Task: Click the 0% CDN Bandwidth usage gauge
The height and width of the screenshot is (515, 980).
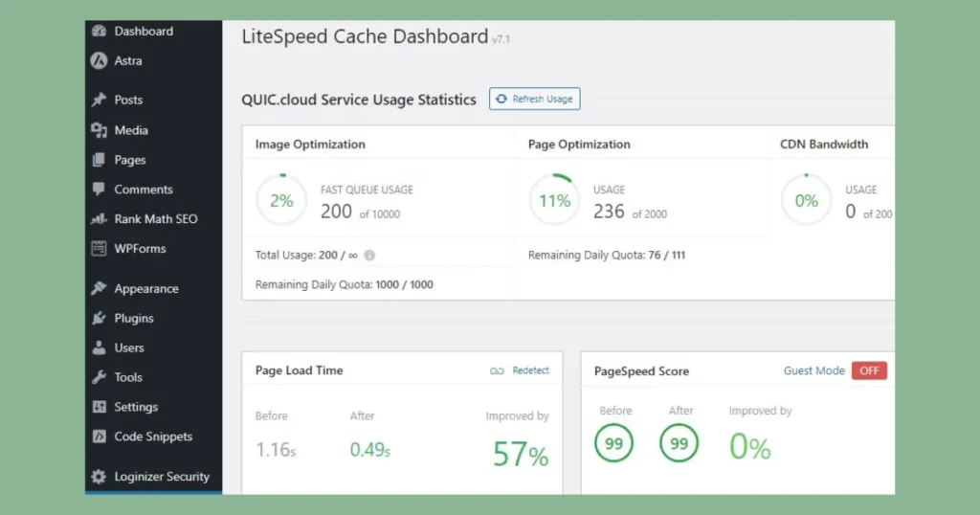Action: (x=806, y=200)
